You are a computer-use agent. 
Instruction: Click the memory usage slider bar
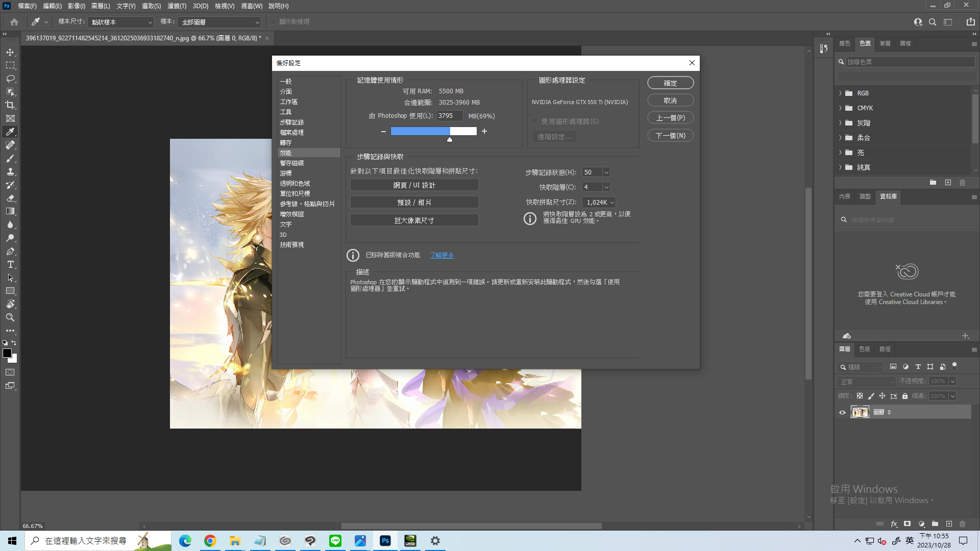433,132
